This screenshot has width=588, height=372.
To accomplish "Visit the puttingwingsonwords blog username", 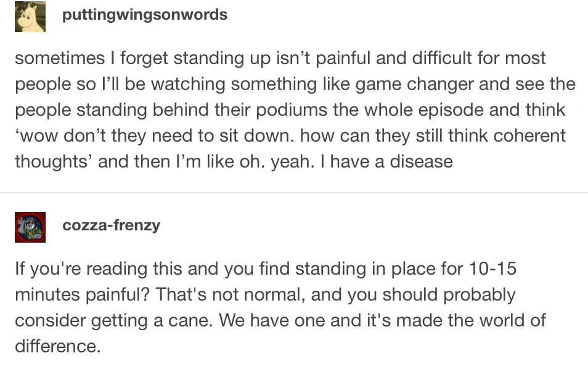I will coord(145,15).
